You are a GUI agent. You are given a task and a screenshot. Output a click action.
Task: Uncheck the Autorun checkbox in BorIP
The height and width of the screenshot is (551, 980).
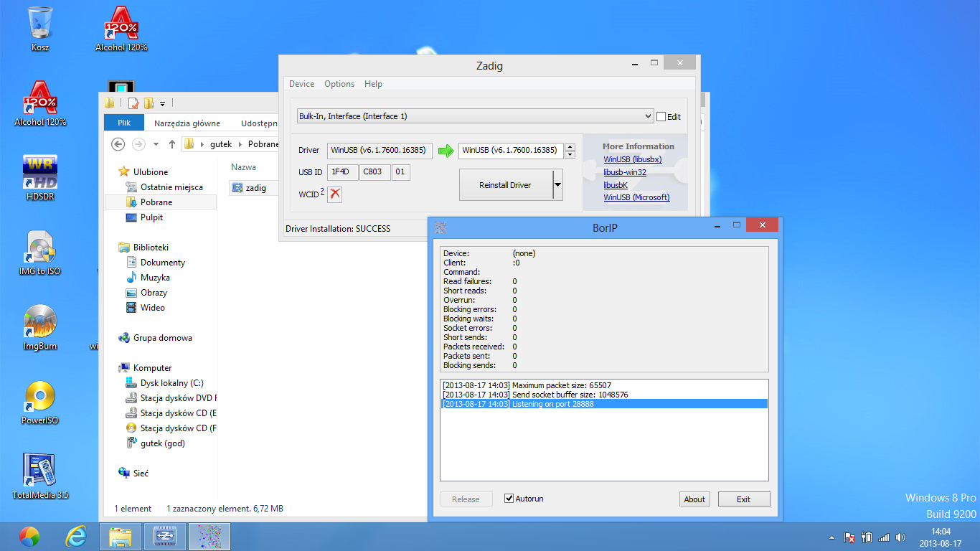pyautogui.click(x=509, y=499)
